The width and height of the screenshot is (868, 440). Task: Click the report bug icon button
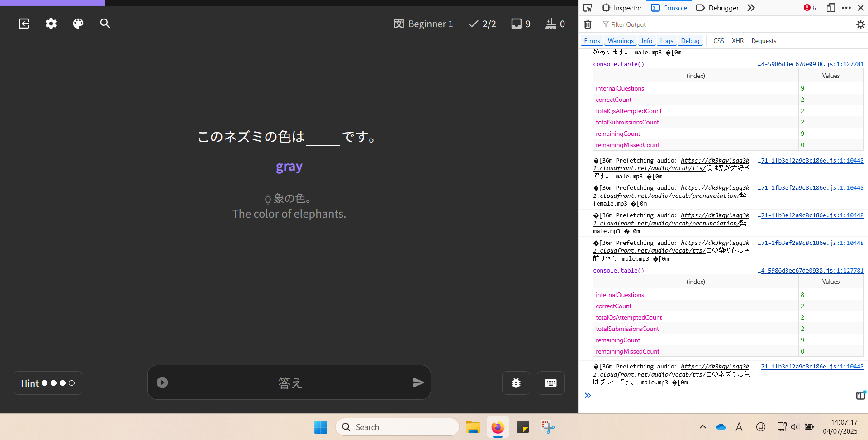point(516,383)
